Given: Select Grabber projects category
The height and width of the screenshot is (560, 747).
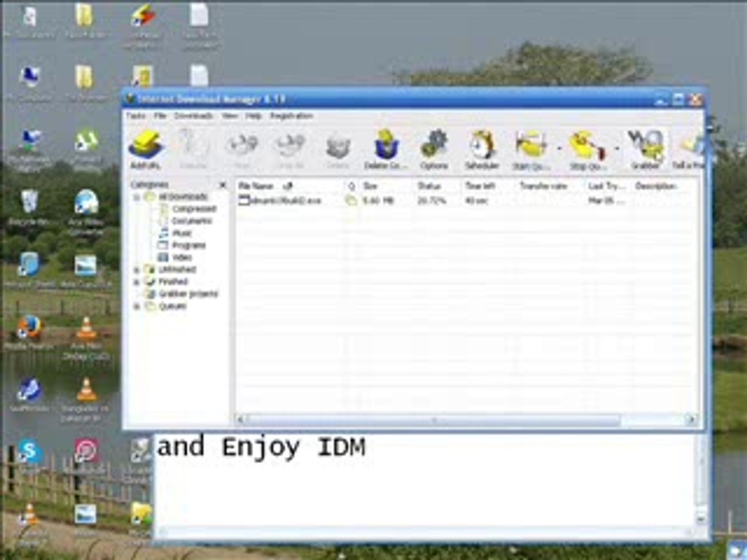Looking at the screenshot, I should coord(188,294).
